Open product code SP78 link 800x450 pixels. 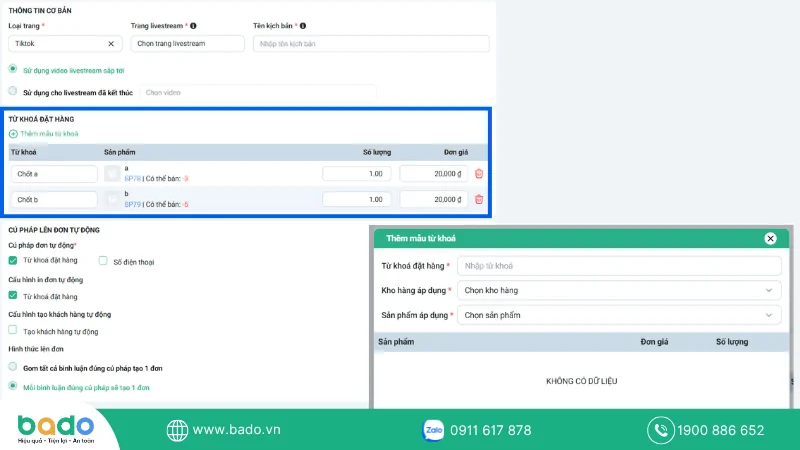pyautogui.click(x=132, y=179)
